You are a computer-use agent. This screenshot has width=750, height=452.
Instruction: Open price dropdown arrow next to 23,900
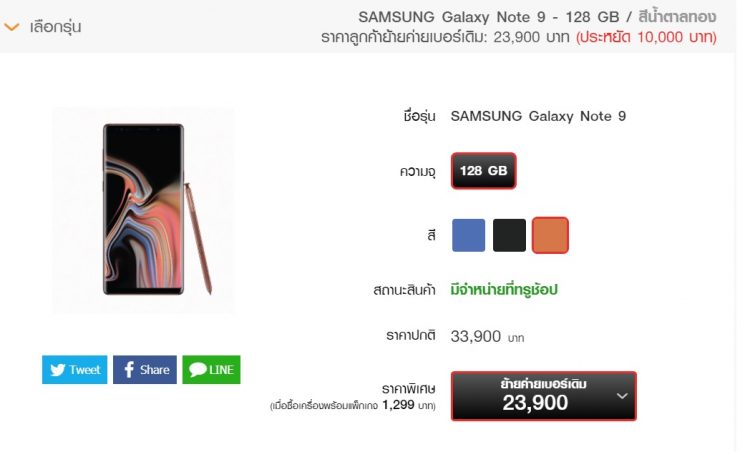(x=622, y=396)
